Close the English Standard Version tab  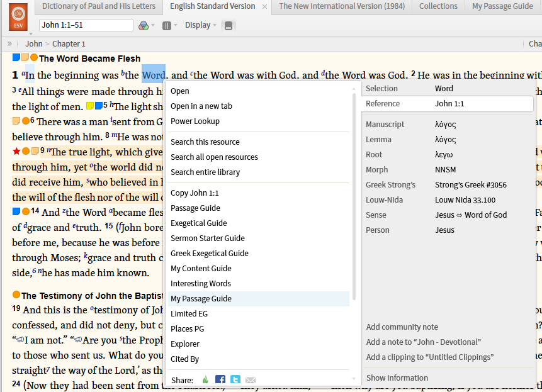(x=264, y=6)
